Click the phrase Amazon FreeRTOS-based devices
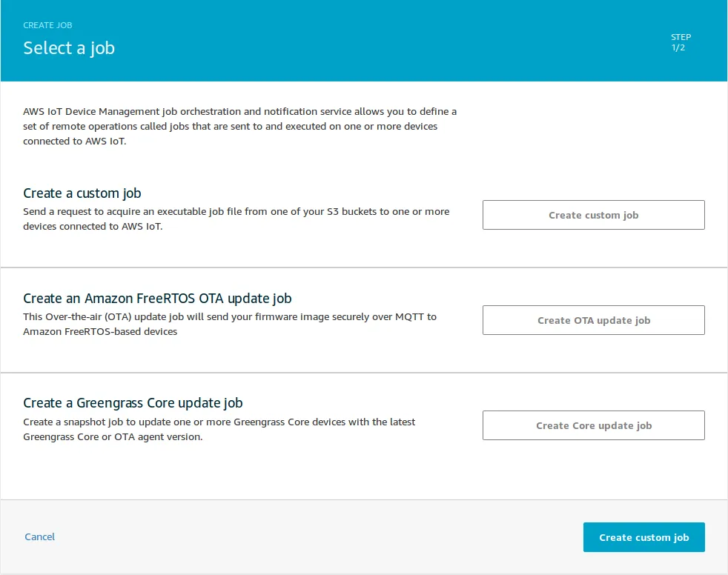This screenshot has height=575, width=728. pos(100,332)
